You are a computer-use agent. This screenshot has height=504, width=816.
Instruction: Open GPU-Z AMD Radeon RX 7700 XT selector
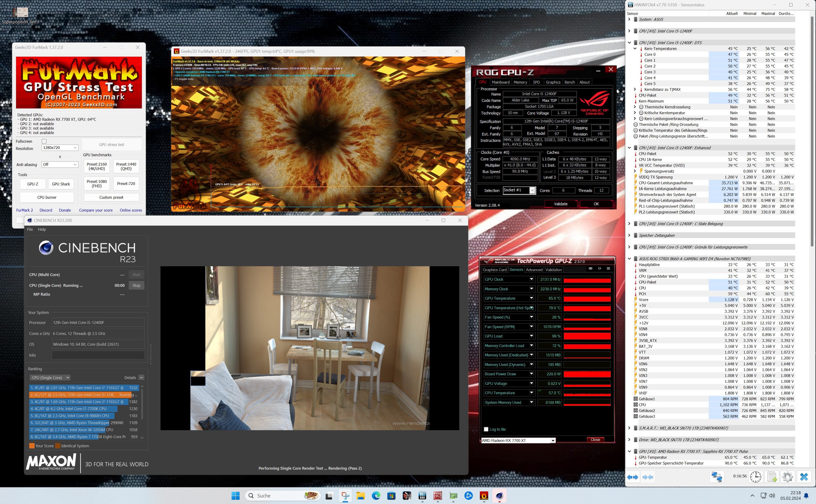(x=518, y=440)
